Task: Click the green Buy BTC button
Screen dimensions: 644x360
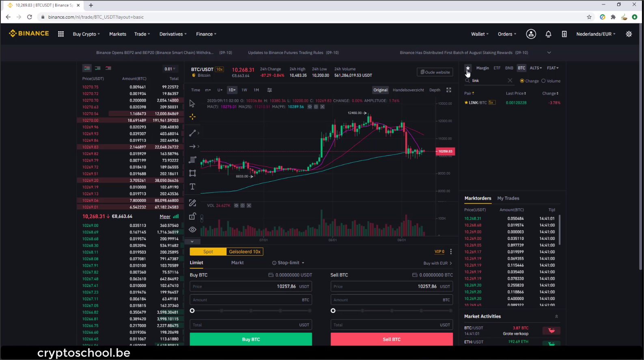Action: coord(251,339)
